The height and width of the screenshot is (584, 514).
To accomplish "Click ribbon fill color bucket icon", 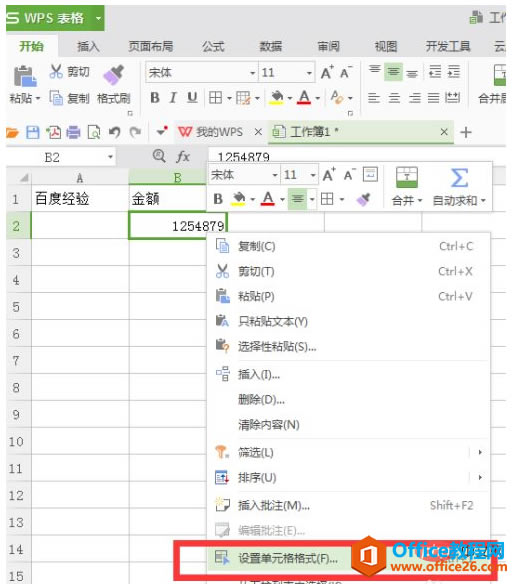I will 277,97.
